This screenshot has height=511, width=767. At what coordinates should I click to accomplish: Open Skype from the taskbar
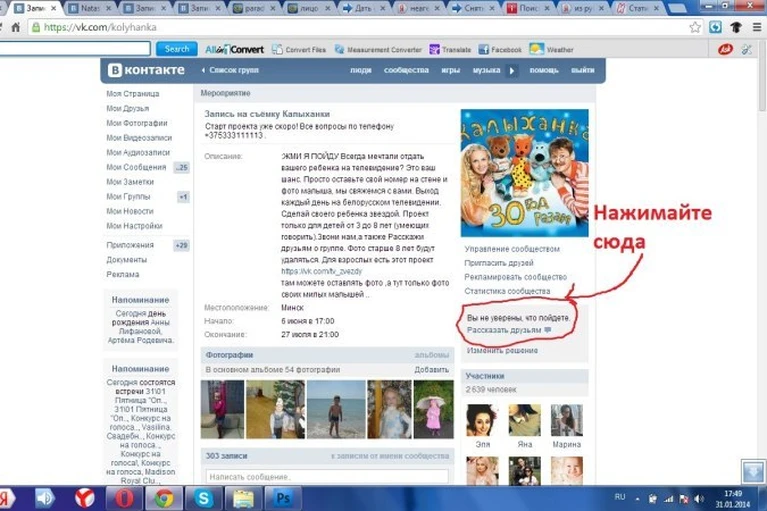pos(203,498)
